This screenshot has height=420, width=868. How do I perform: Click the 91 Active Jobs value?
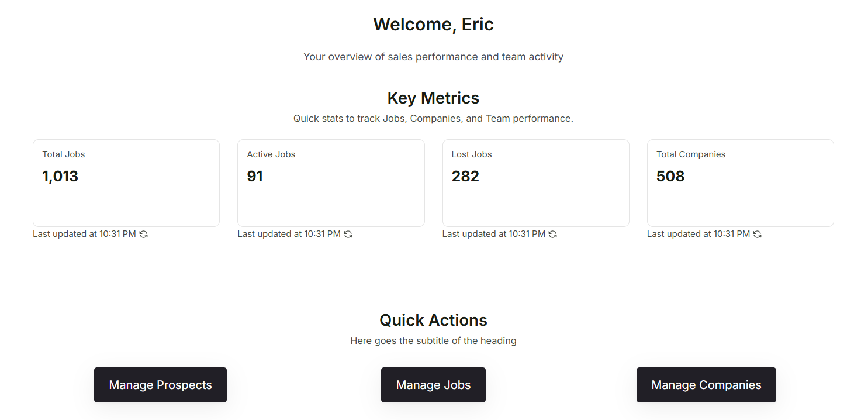tap(255, 176)
